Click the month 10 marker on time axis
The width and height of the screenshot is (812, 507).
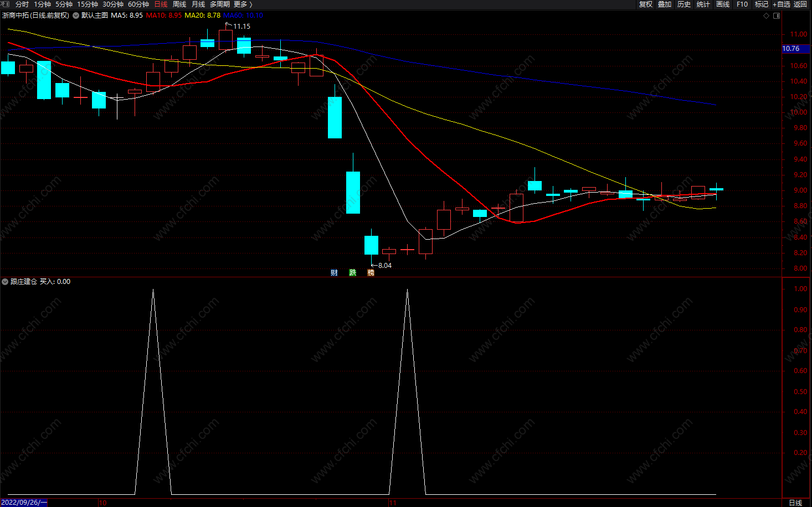point(102,503)
